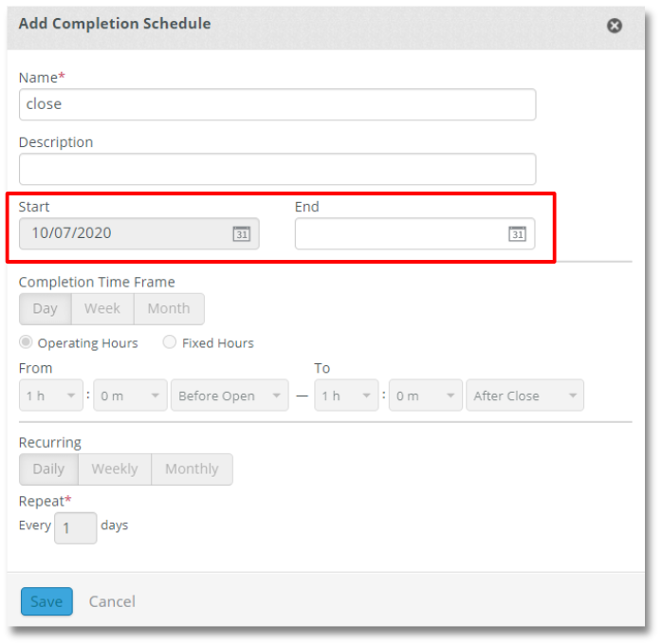Expand the From minutes dropdown

coord(129,396)
